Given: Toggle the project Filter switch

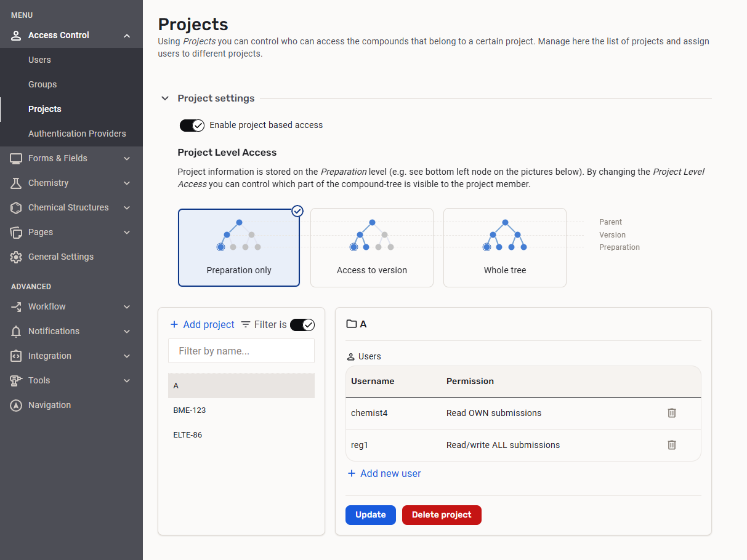Looking at the screenshot, I should pos(302,325).
